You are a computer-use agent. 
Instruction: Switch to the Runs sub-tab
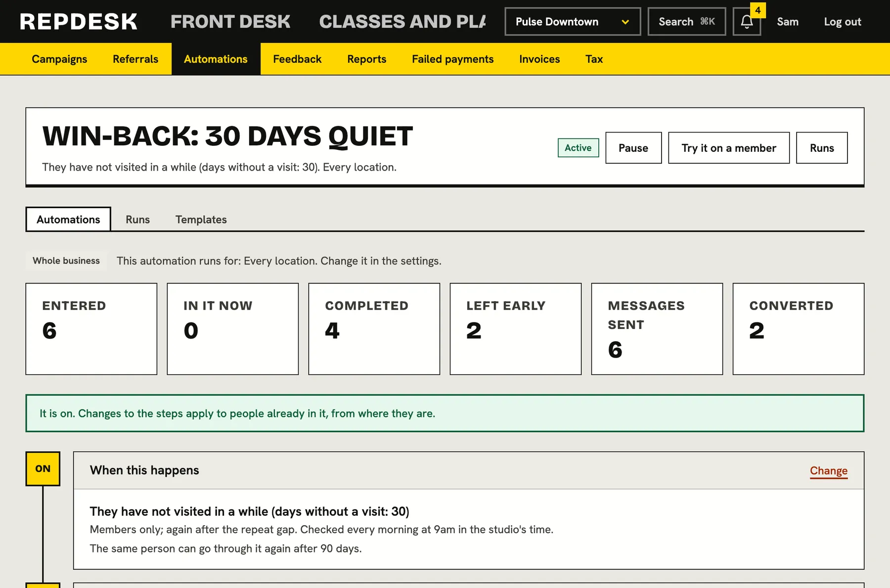(x=137, y=220)
